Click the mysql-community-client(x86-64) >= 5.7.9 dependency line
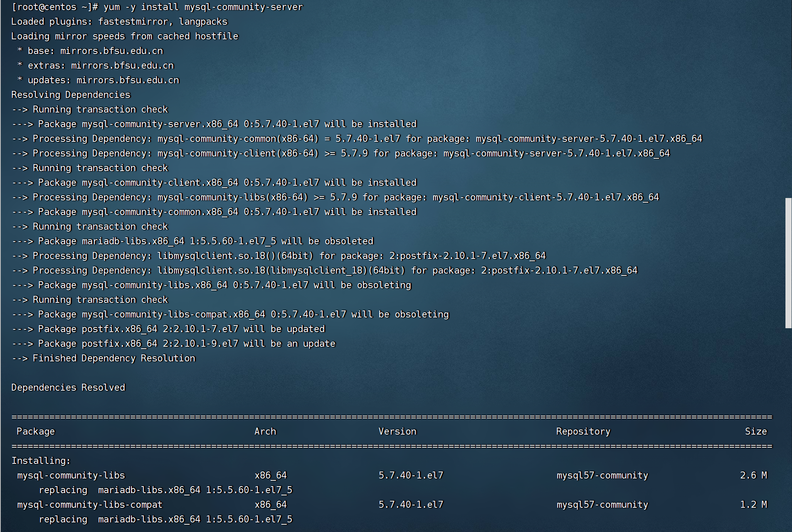 [x=341, y=153]
